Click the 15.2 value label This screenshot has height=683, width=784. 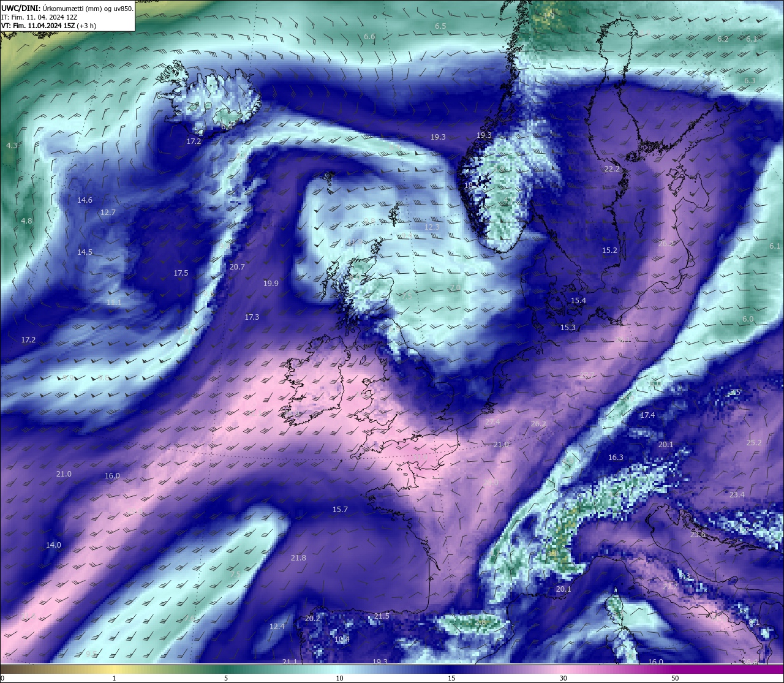609,250
